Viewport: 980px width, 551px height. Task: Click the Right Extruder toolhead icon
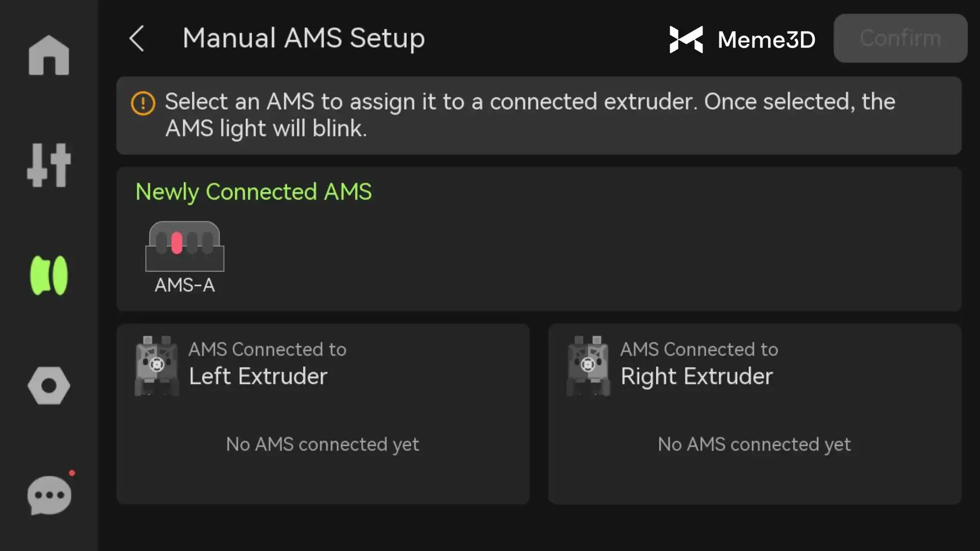click(x=589, y=366)
